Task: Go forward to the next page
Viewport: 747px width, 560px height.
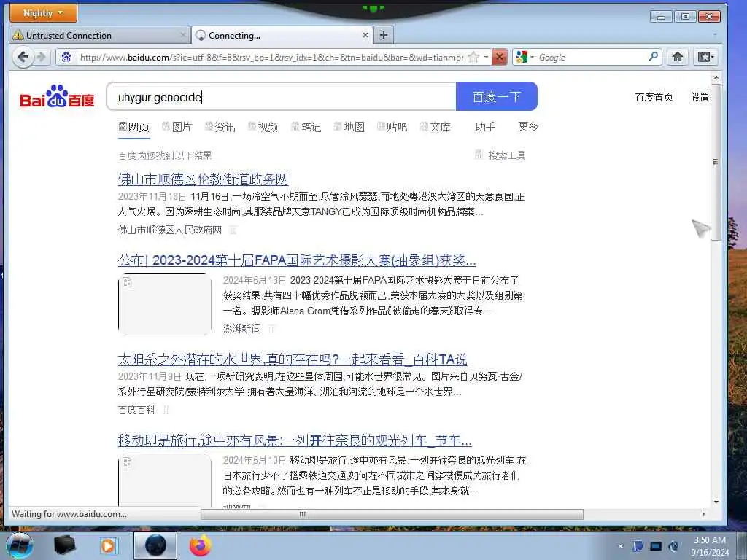Action: [x=42, y=57]
